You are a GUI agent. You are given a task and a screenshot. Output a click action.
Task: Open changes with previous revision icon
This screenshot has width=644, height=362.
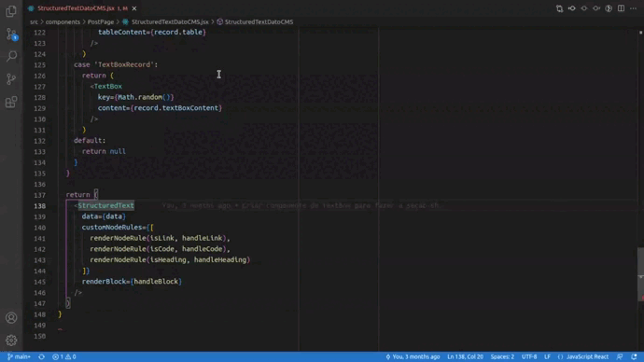572,8
